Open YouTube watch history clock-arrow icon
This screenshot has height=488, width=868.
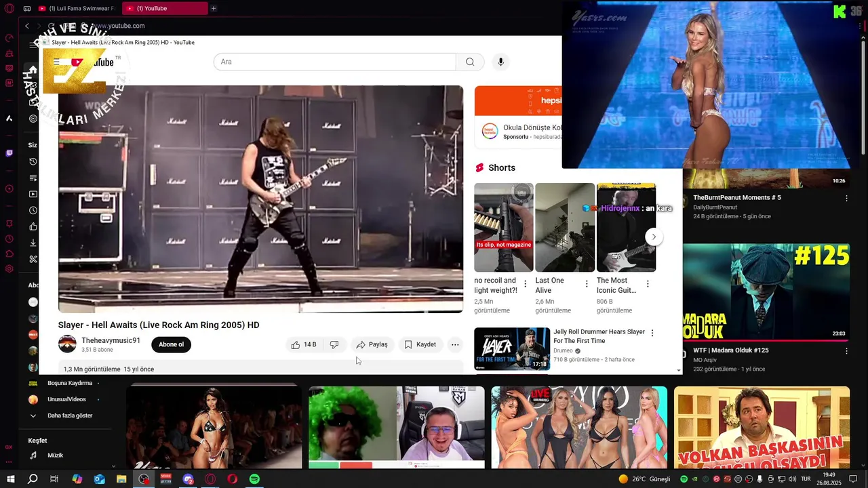click(33, 161)
